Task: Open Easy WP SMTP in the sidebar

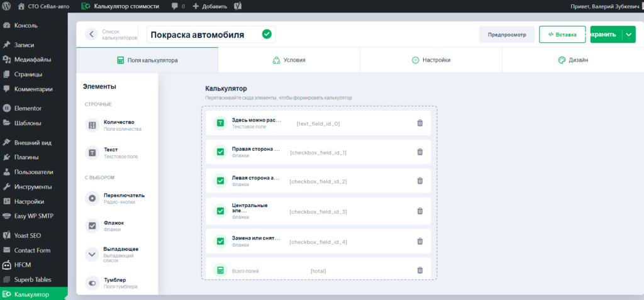Action: pyautogui.click(x=34, y=216)
